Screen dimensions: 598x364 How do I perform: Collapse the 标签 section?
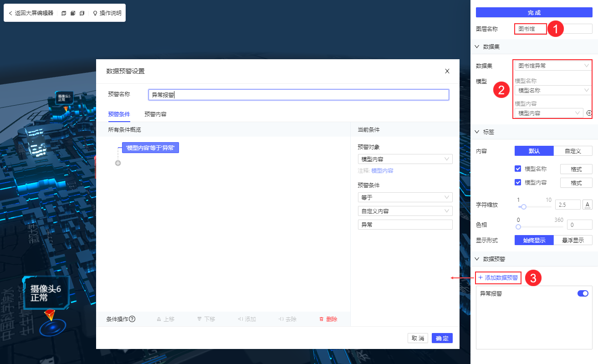477,132
